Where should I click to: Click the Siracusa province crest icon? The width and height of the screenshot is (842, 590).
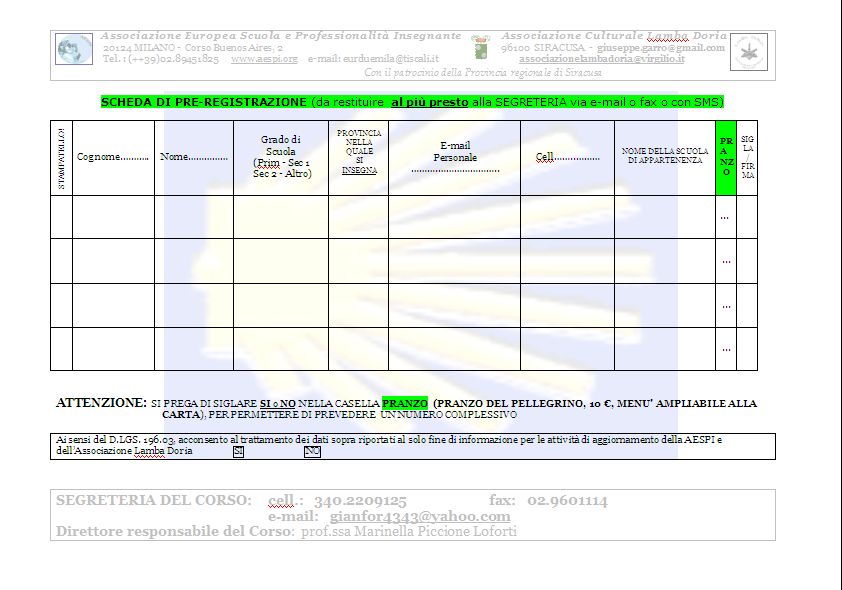tap(480, 47)
